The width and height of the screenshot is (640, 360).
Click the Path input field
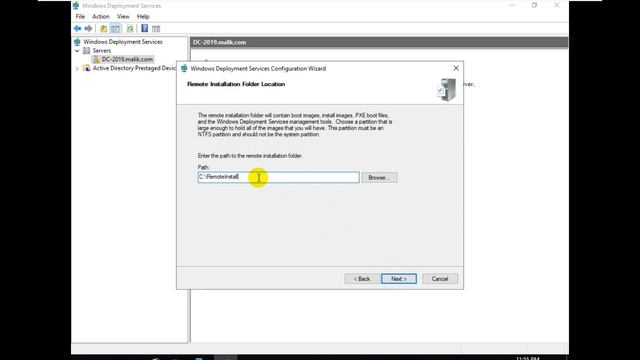[x=278, y=177]
